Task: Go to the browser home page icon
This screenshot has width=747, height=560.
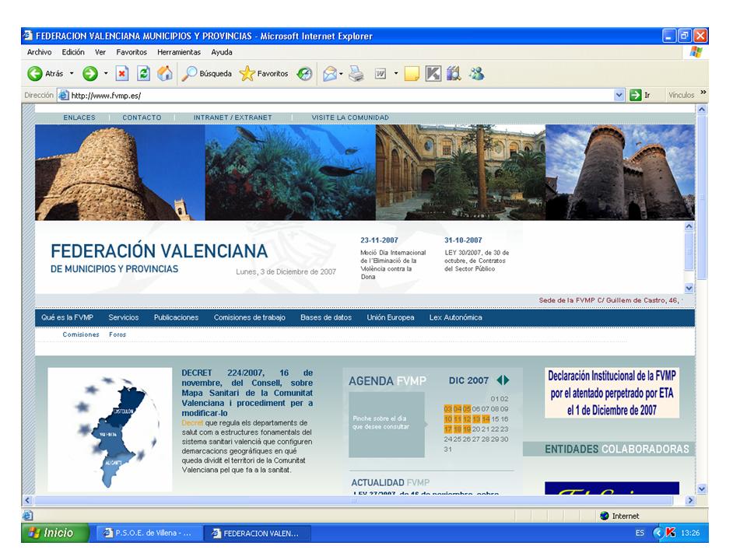Action: point(164,74)
